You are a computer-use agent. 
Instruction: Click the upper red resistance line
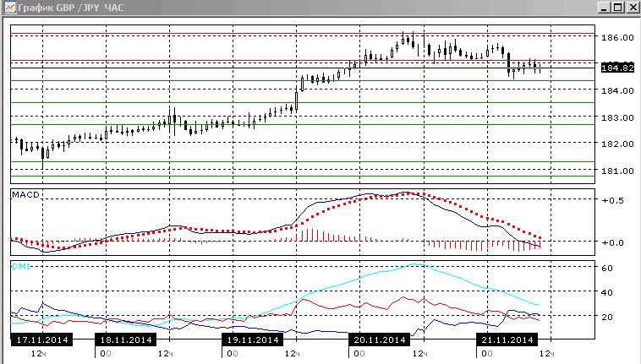coord(303,33)
